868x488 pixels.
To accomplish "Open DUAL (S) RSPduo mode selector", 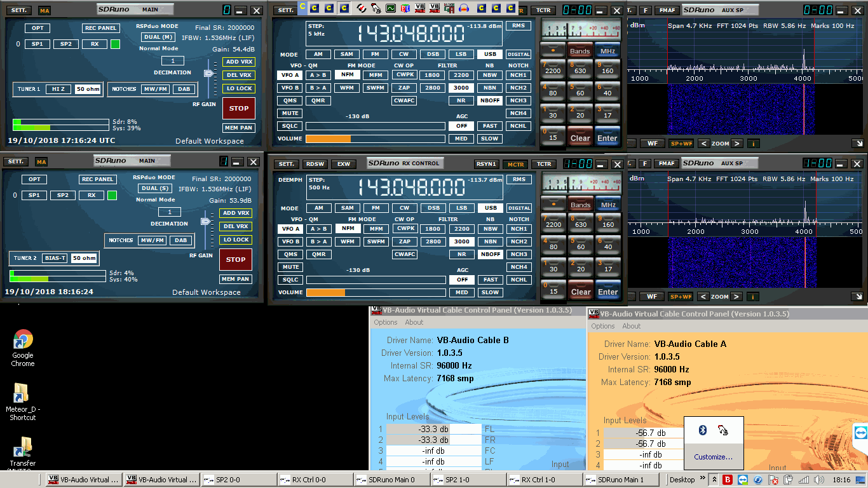I will coord(155,188).
